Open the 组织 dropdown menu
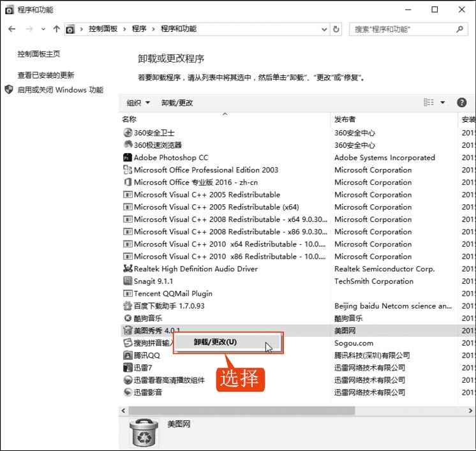Screen dimensions: 476x451 (x=138, y=103)
